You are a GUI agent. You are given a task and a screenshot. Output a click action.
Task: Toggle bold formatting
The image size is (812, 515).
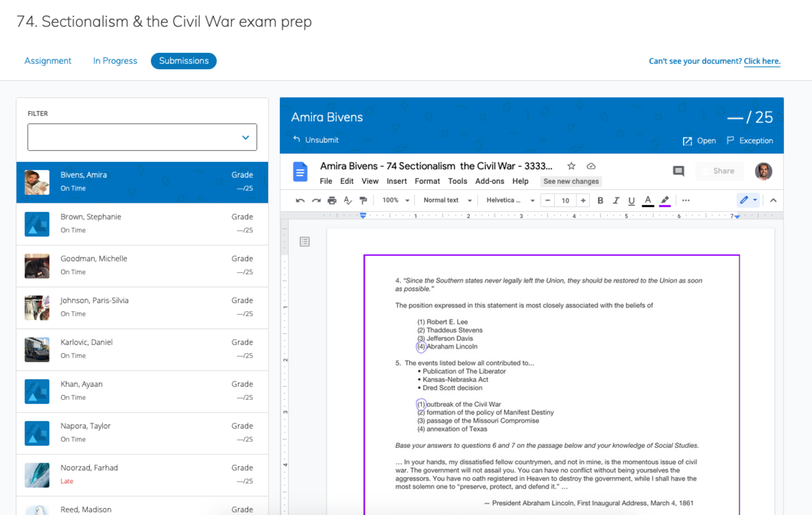600,201
